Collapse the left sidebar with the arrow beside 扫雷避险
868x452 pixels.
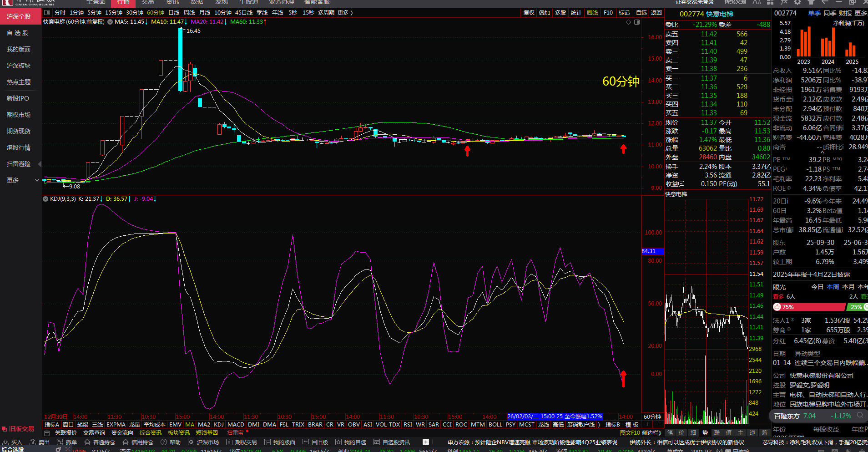point(40,164)
